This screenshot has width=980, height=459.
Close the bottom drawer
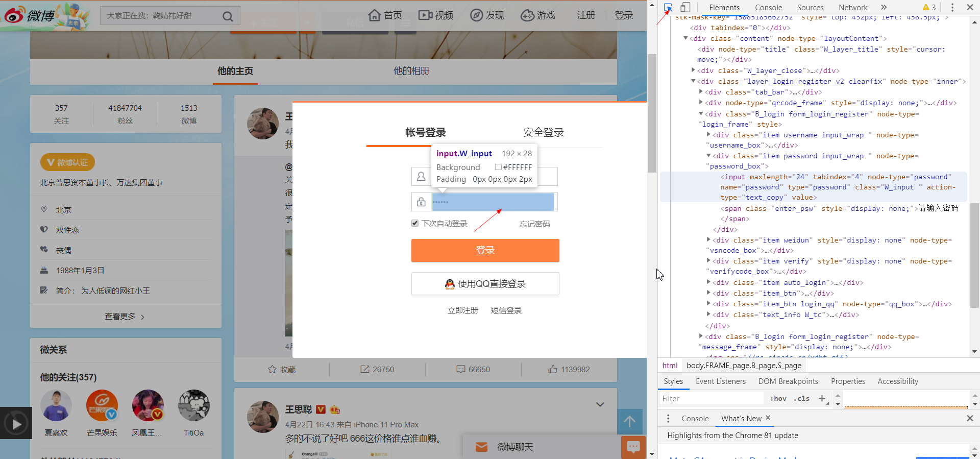coord(970,418)
